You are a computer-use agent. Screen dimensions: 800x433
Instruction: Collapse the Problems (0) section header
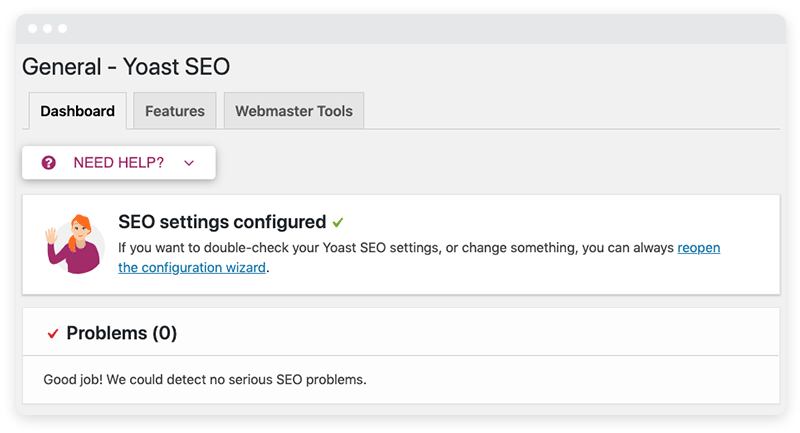[x=401, y=332]
